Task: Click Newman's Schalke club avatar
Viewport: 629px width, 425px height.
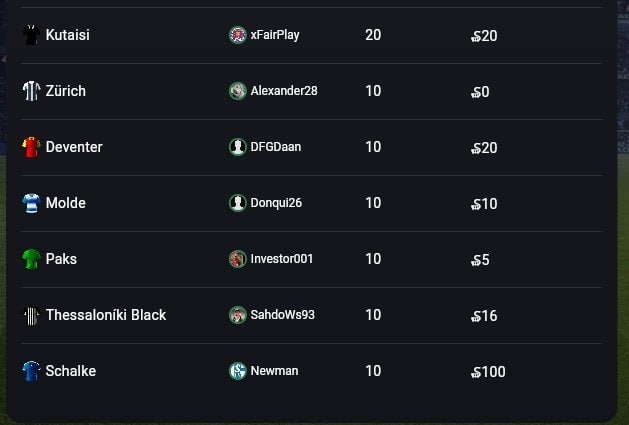Action: click(x=237, y=371)
